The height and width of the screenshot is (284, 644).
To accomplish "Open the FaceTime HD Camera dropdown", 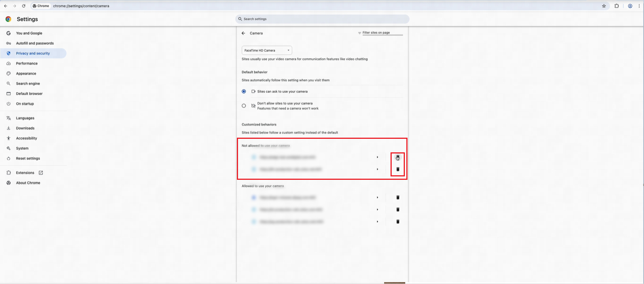I will pyautogui.click(x=267, y=50).
